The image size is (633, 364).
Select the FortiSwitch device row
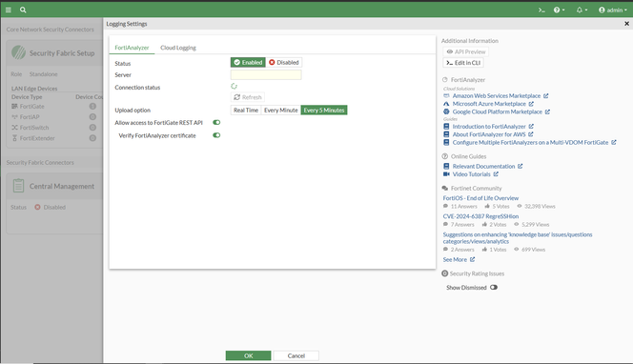(x=54, y=128)
